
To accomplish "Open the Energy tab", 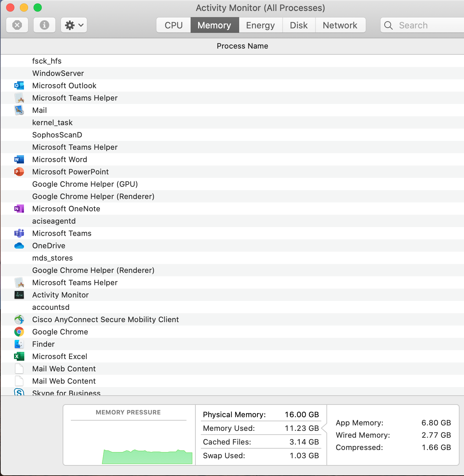I will point(260,25).
